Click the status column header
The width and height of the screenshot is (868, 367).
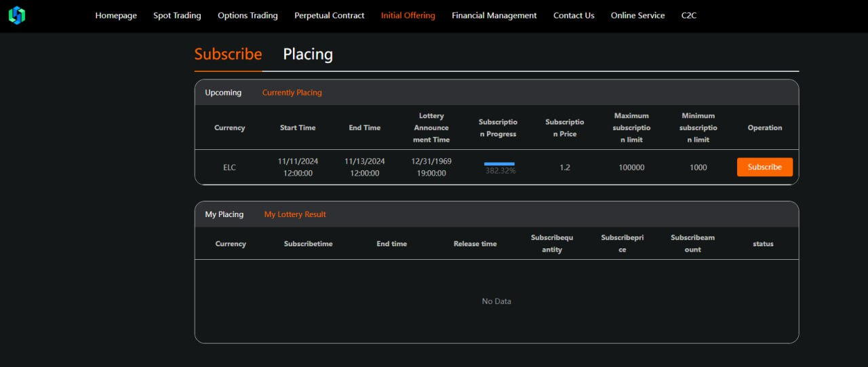click(x=763, y=244)
